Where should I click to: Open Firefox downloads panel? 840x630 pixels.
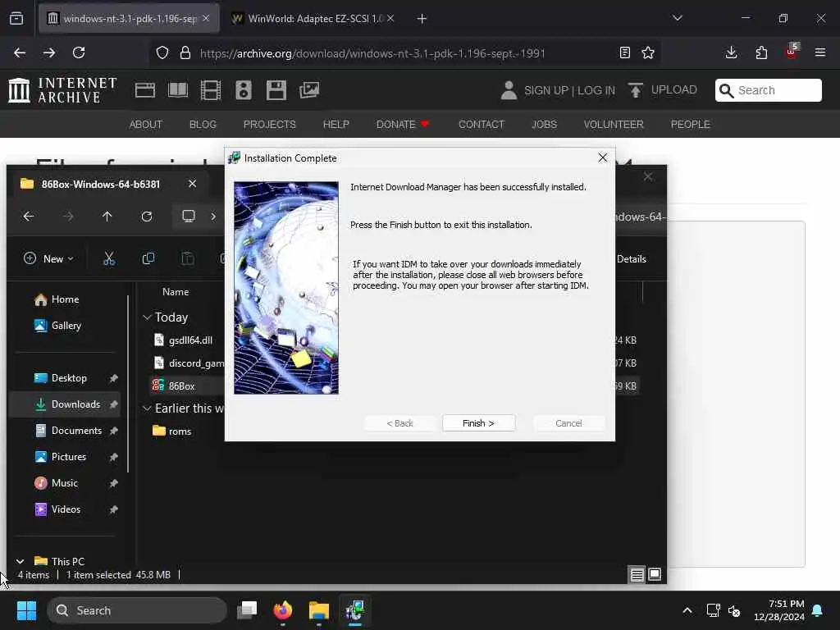tap(731, 52)
